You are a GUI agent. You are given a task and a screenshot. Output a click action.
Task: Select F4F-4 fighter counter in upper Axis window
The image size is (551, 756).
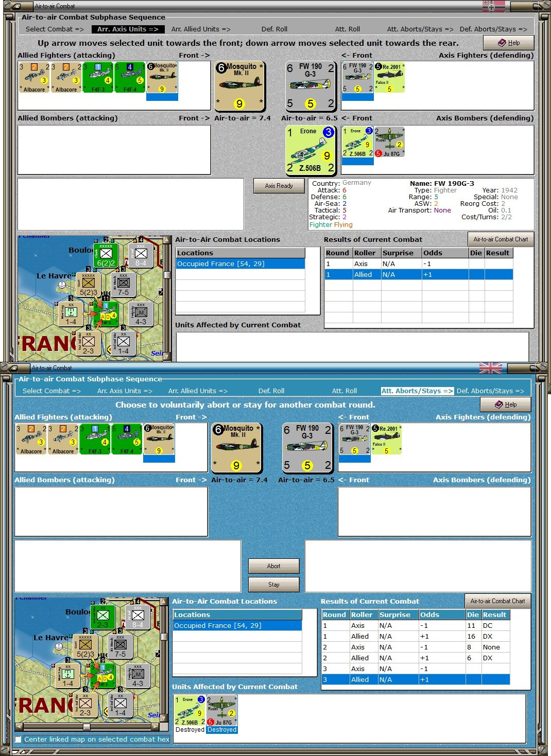point(130,78)
